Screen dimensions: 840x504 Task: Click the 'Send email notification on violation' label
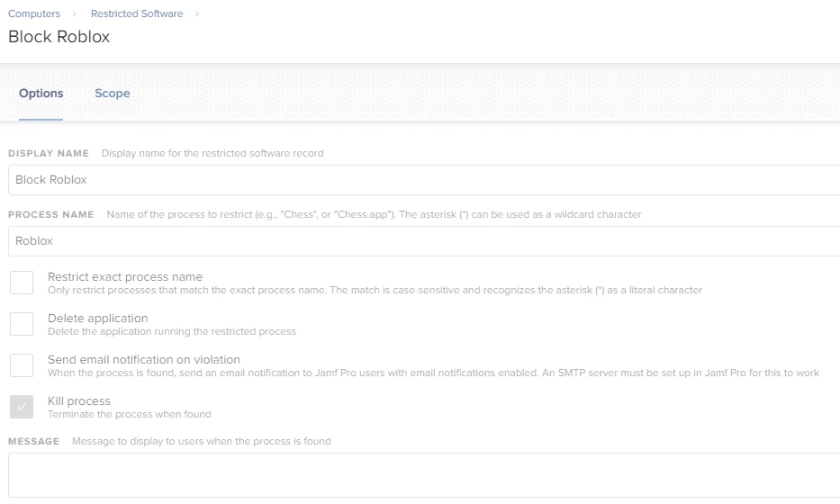click(143, 360)
